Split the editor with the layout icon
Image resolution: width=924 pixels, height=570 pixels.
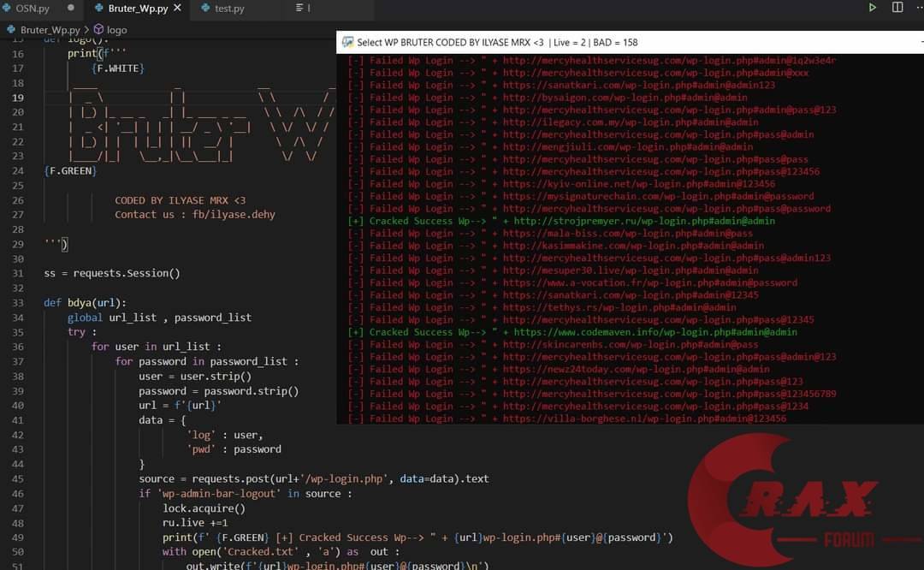point(897,7)
